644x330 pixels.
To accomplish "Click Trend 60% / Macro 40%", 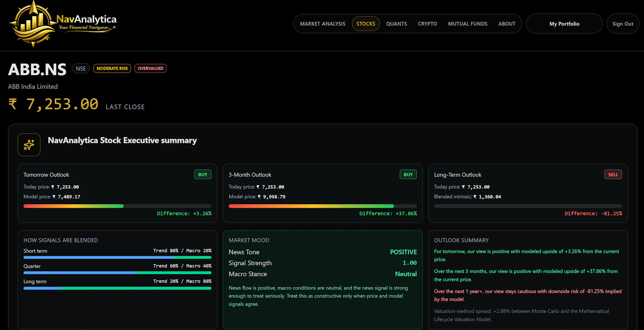I will coord(182,266).
